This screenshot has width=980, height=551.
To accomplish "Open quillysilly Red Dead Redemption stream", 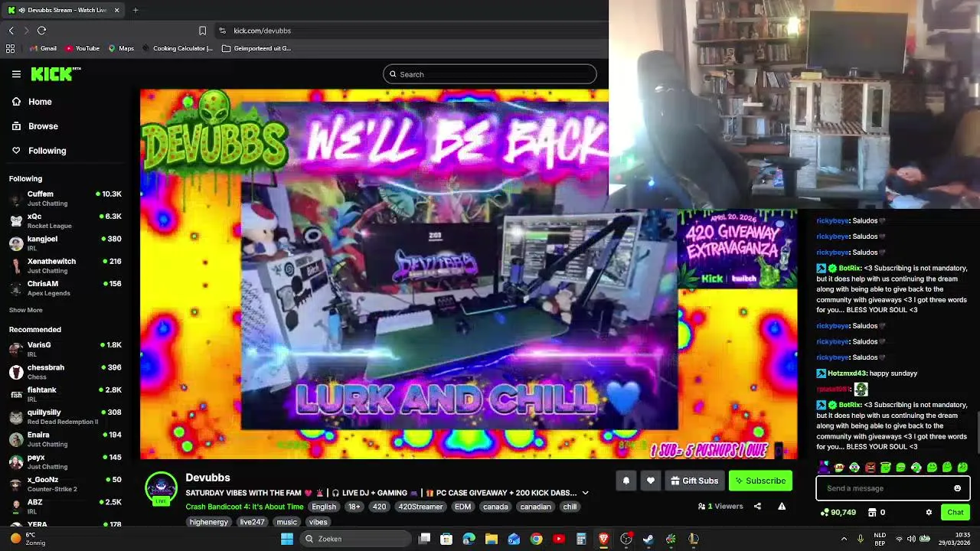I will tap(65, 416).
